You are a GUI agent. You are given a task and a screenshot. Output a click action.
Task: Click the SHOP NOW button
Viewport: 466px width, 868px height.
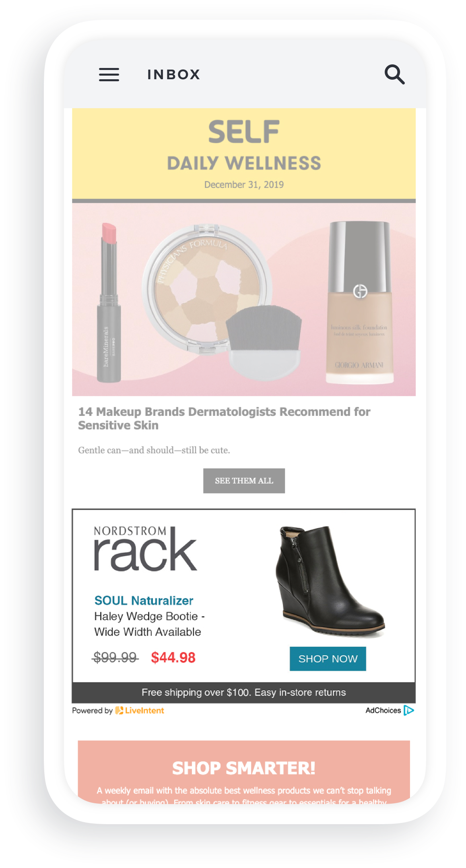click(x=328, y=658)
